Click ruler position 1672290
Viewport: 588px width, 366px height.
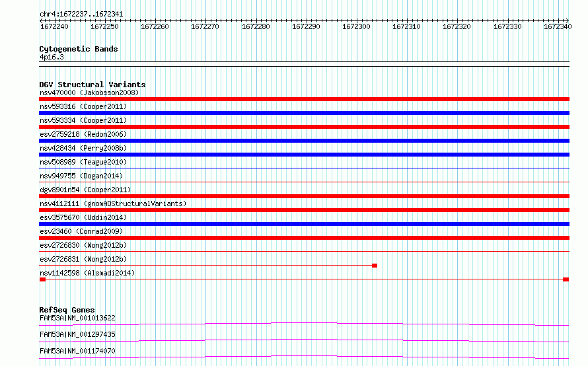pos(306,26)
